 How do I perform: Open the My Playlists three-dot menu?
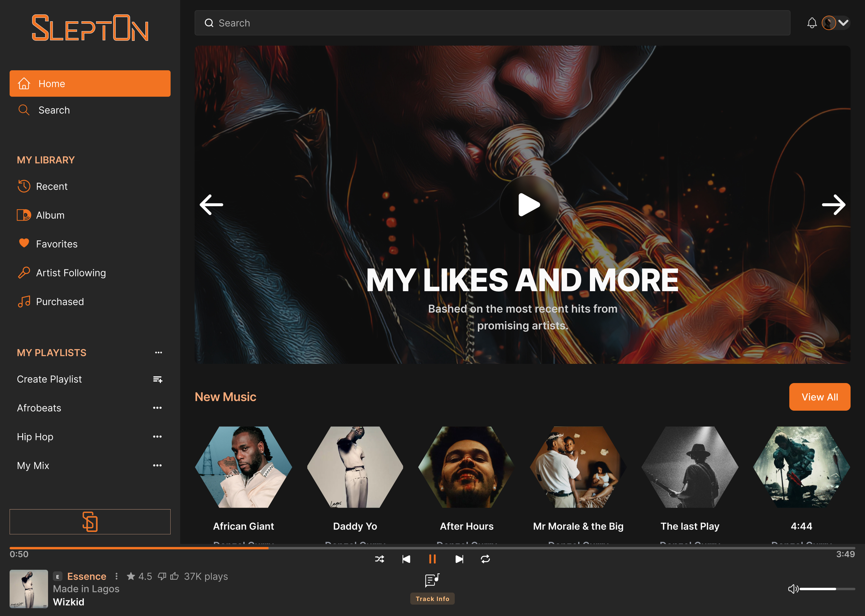tap(159, 352)
